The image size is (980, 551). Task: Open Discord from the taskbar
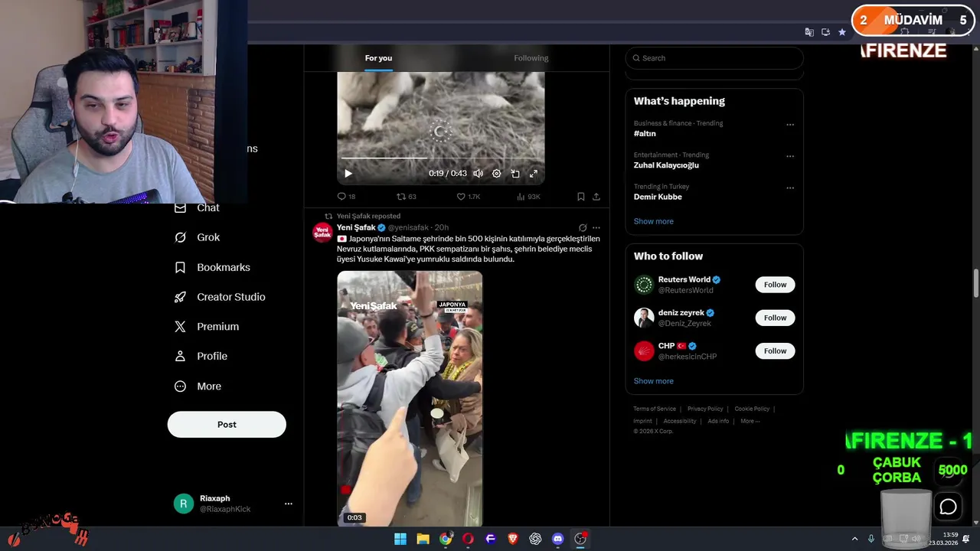(x=558, y=539)
